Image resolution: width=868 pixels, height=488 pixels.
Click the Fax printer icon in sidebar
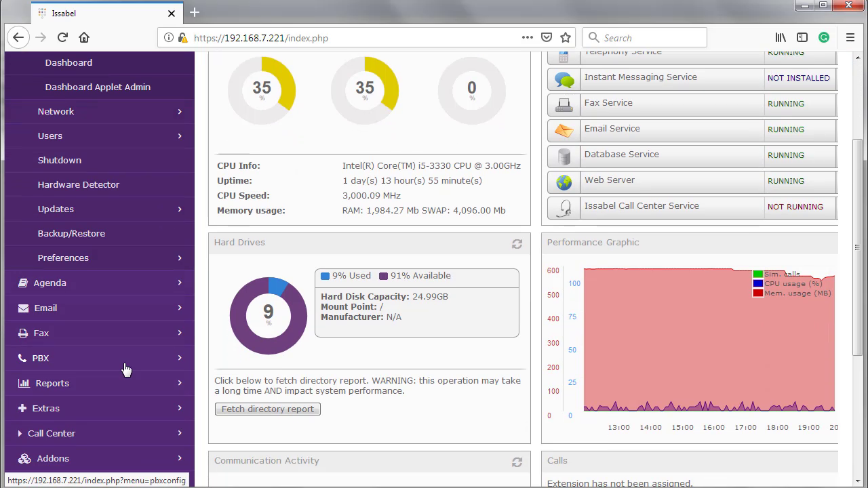click(24, 333)
